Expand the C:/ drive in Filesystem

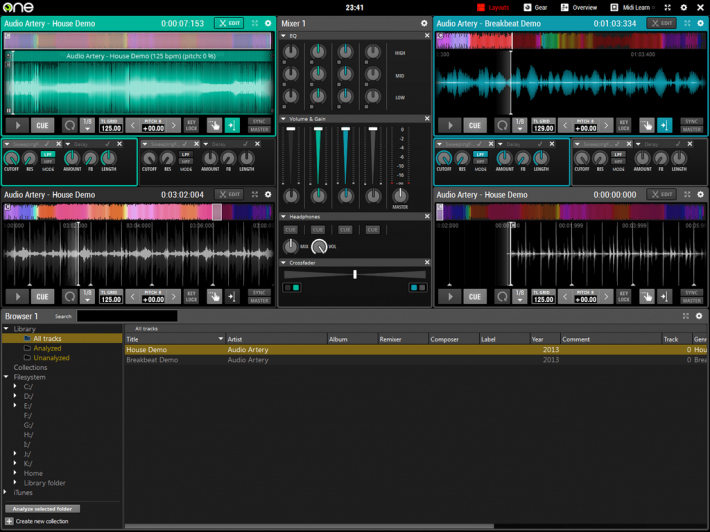[x=15, y=386]
